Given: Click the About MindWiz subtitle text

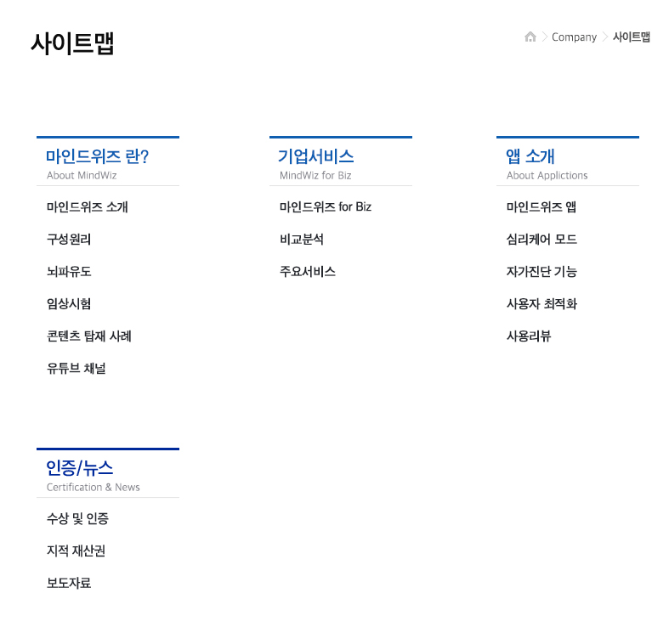Looking at the screenshot, I should click(x=82, y=175).
